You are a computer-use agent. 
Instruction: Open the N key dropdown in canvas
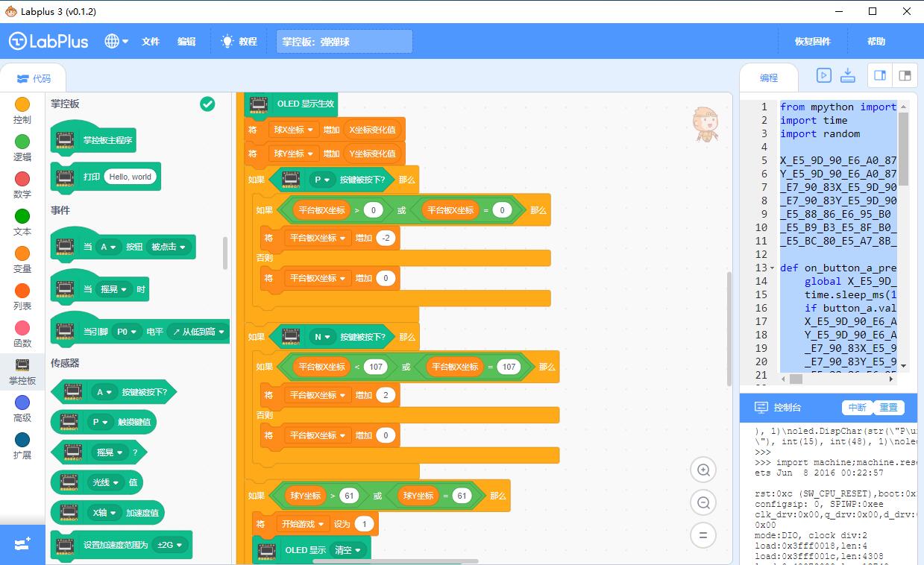click(x=322, y=337)
